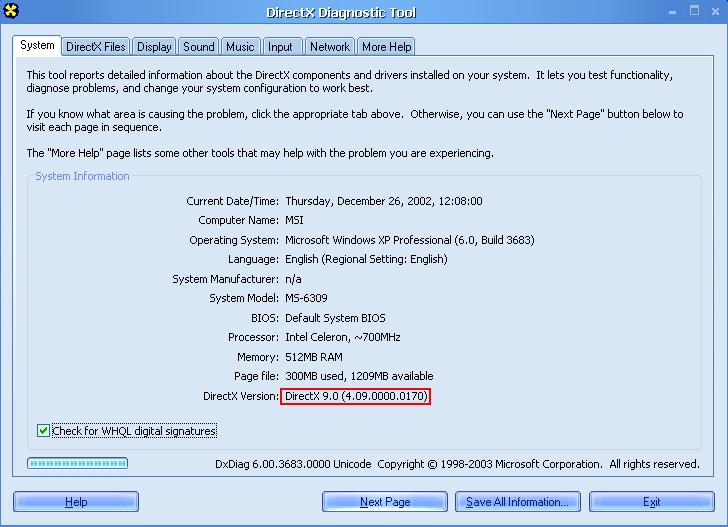Open the Network tab
The height and width of the screenshot is (527, 728).
[330, 47]
